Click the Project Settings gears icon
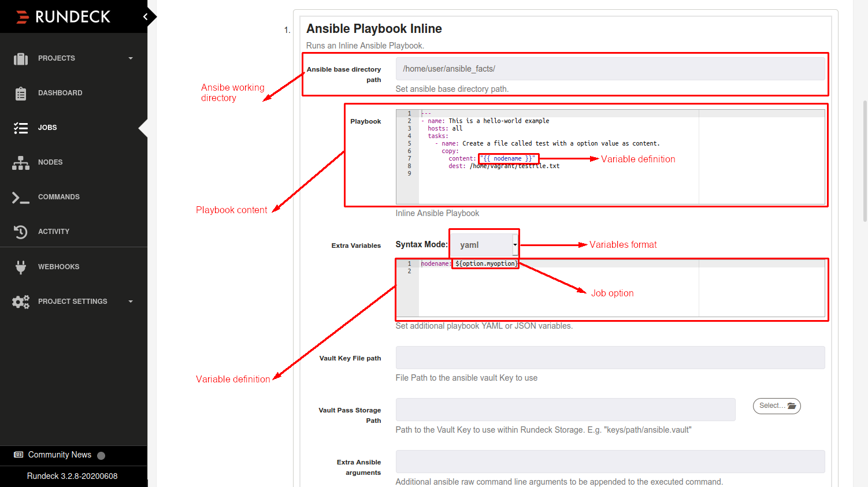 click(x=21, y=302)
